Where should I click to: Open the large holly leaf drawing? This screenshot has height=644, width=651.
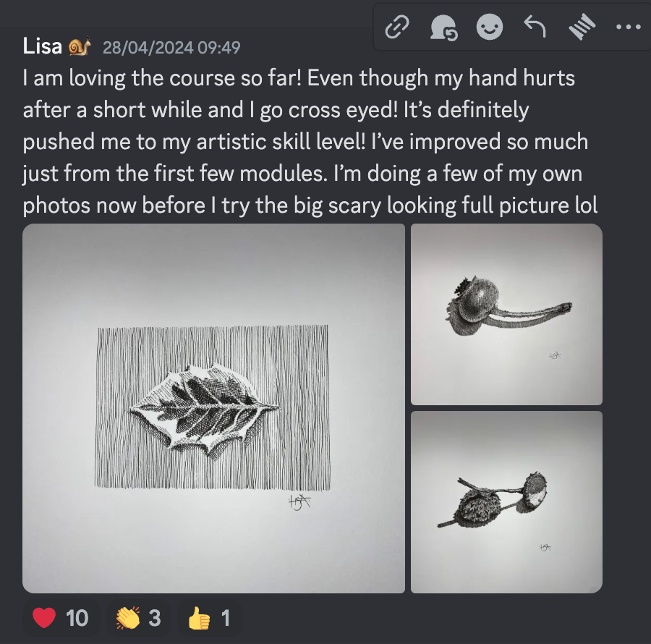click(213, 408)
